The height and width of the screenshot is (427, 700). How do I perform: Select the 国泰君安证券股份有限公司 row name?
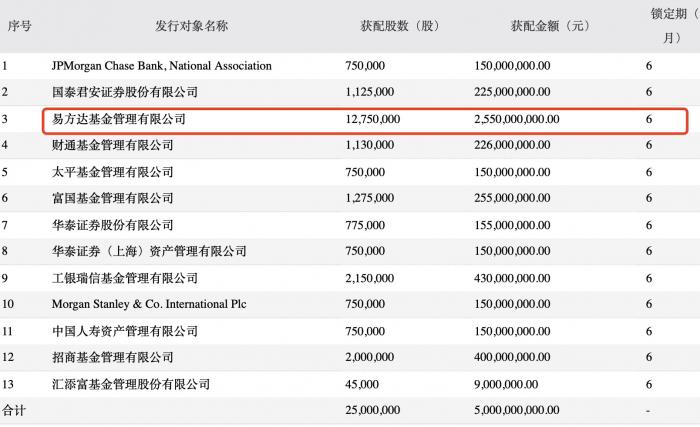coord(124,93)
